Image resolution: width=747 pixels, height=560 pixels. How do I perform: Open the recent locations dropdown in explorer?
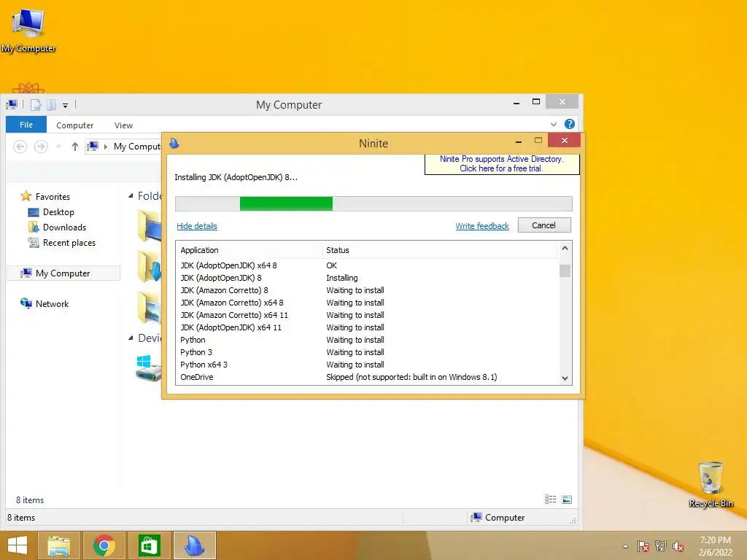[58, 147]
